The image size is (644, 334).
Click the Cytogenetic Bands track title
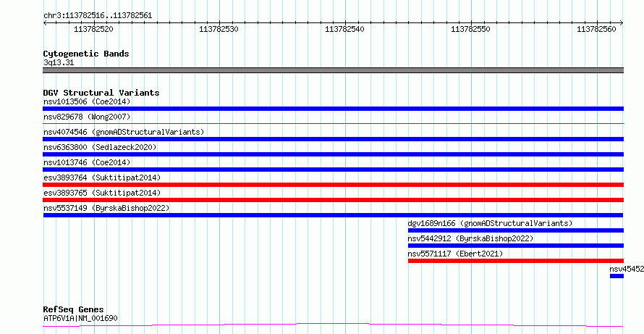(86, 54)
